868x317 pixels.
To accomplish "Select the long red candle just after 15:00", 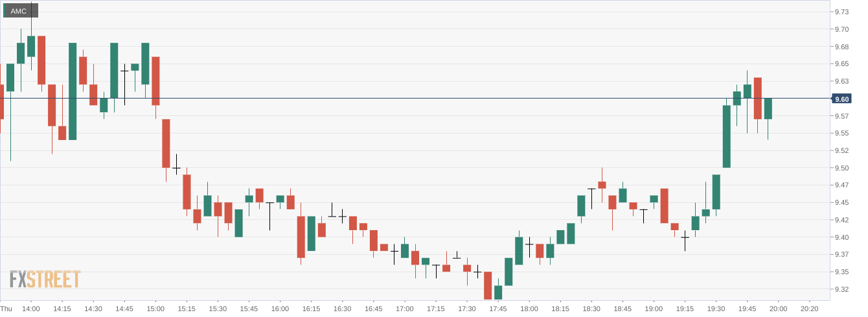I will pyautogui.click(x=166, y=143).
